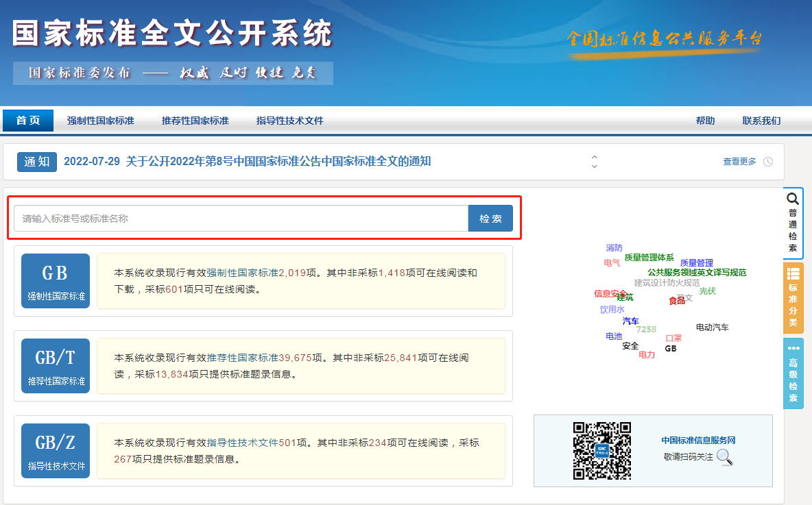
Task: Click the 建筑设计防火规范 tag
Action: [667, 282]
